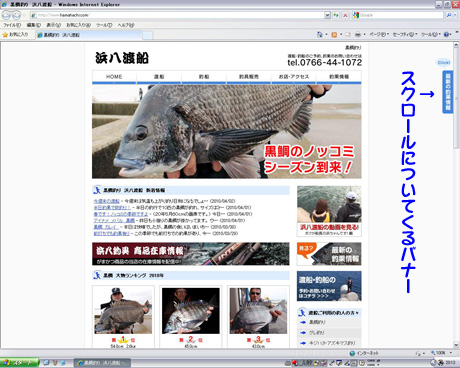
Task: Click the vertical scrollbar up arrow
Action: [x=456, y=46]
